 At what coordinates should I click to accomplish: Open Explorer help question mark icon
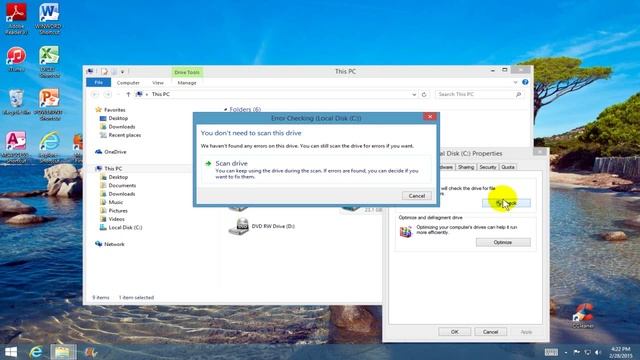[x=525, y=82]
